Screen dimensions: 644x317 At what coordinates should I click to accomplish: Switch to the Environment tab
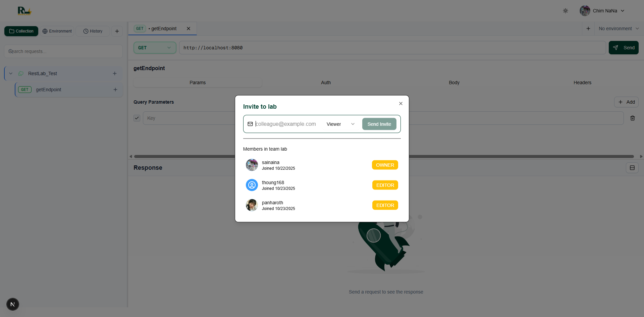(x=57, y=31)
